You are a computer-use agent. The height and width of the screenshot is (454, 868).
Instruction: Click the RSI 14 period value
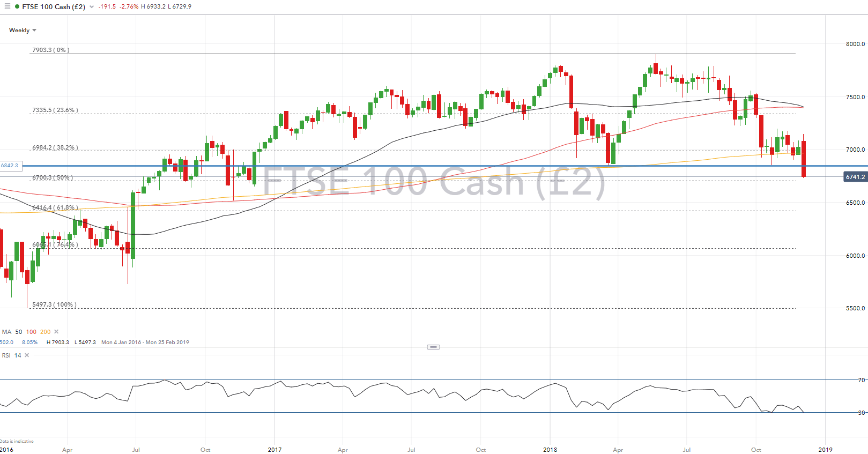(x=18, y=355)
